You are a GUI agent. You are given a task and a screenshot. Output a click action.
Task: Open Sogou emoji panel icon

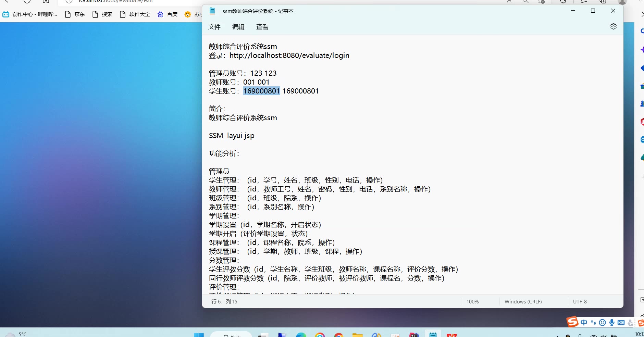(x=602, y=323)
